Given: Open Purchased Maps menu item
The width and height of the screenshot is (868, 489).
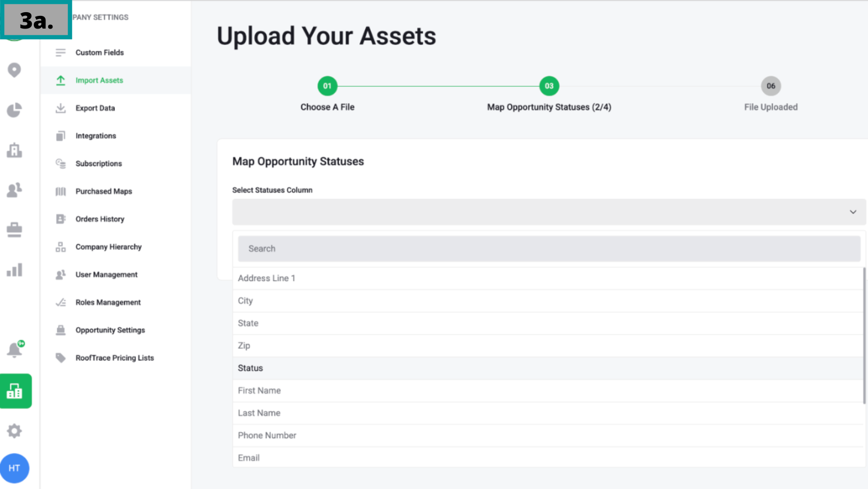Looking at the screenshot, I should [x=104, y=192].
